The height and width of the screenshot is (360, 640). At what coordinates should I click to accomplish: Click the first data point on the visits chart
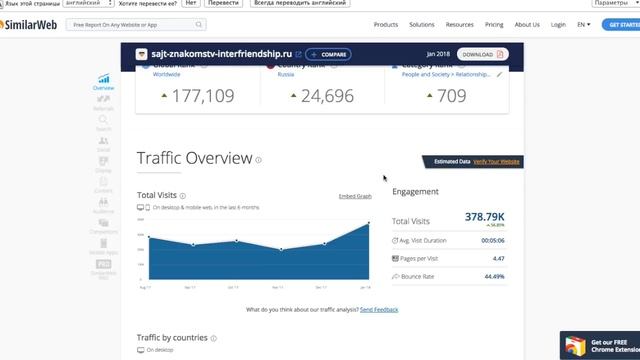click(149, 237)
